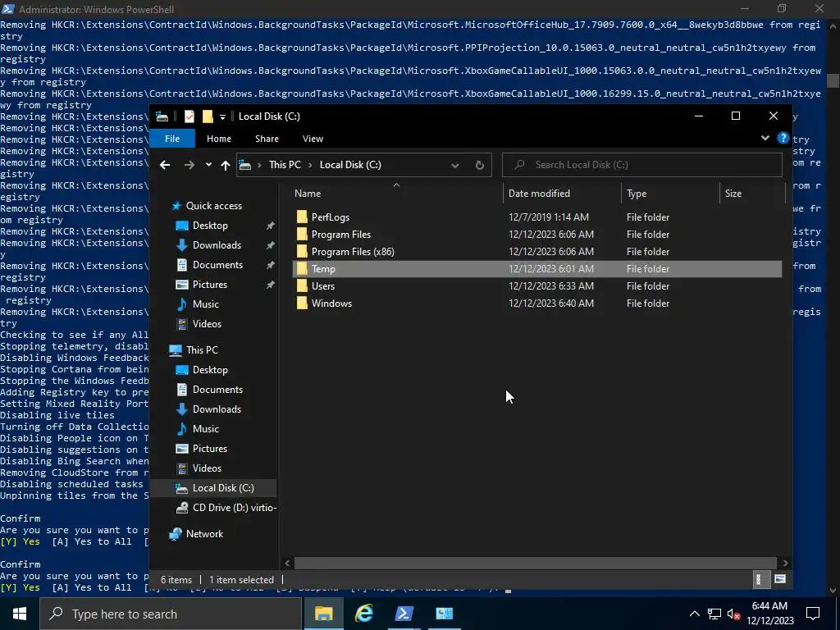Open pinned Documents under Quick access
The width and height of the screenshot is (840, 630).
[x=217, y=265]
